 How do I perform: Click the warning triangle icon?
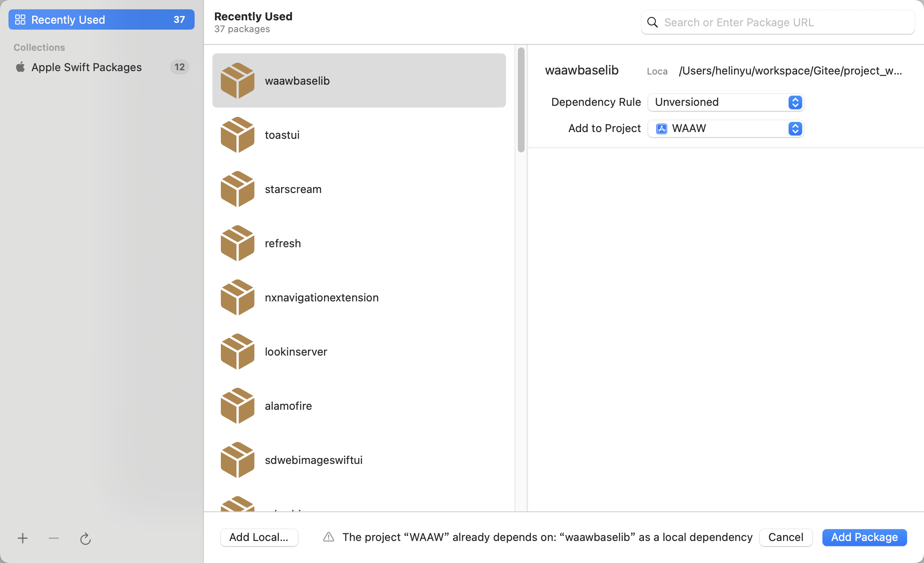coord(329,537)
